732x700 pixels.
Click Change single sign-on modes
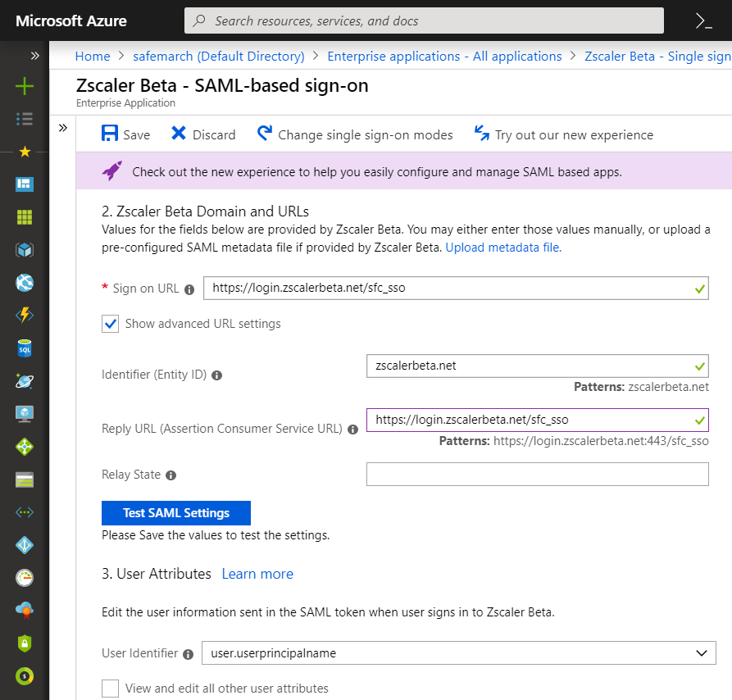coord(355,134)
